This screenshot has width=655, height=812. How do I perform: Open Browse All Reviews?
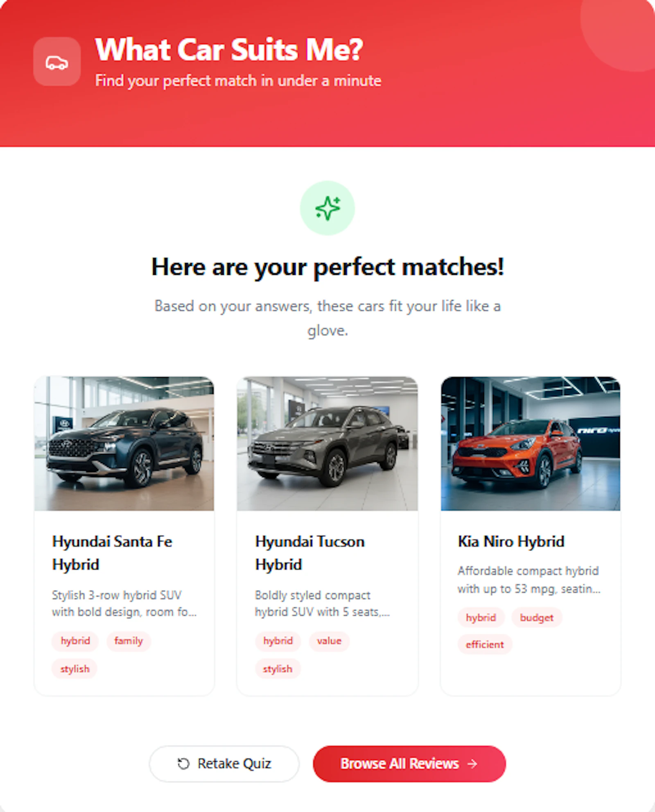[x=409, y=764]
